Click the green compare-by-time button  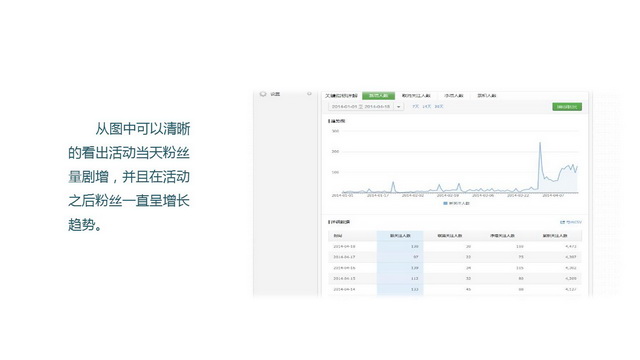tap(567, 107)
